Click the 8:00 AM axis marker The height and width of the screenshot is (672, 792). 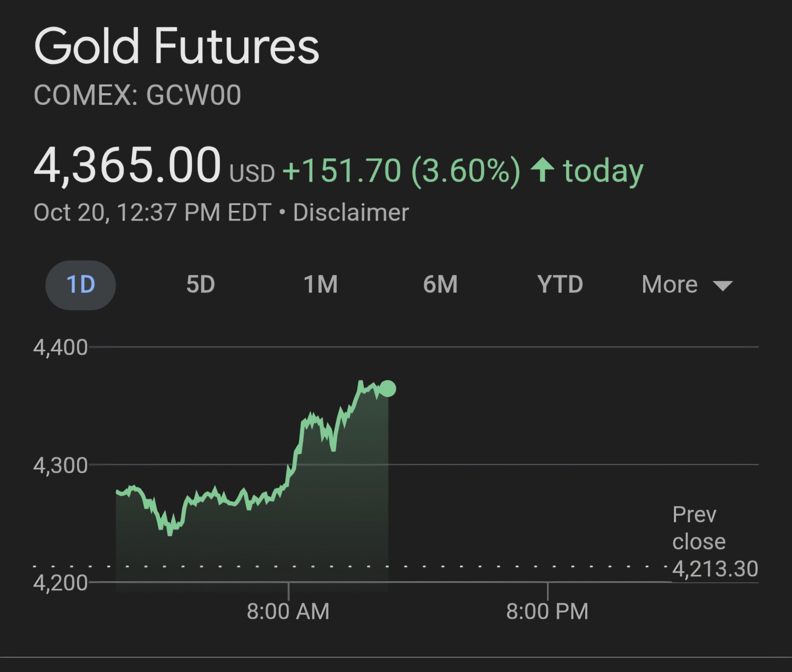288,611
